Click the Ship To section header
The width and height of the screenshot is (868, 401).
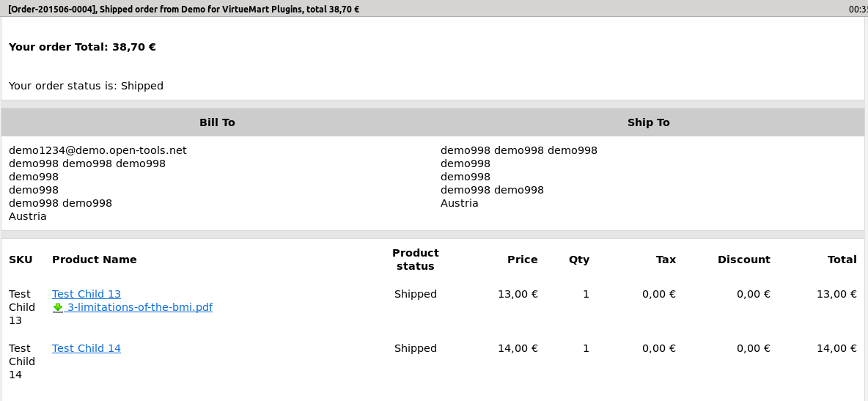[x=648, y=122]
